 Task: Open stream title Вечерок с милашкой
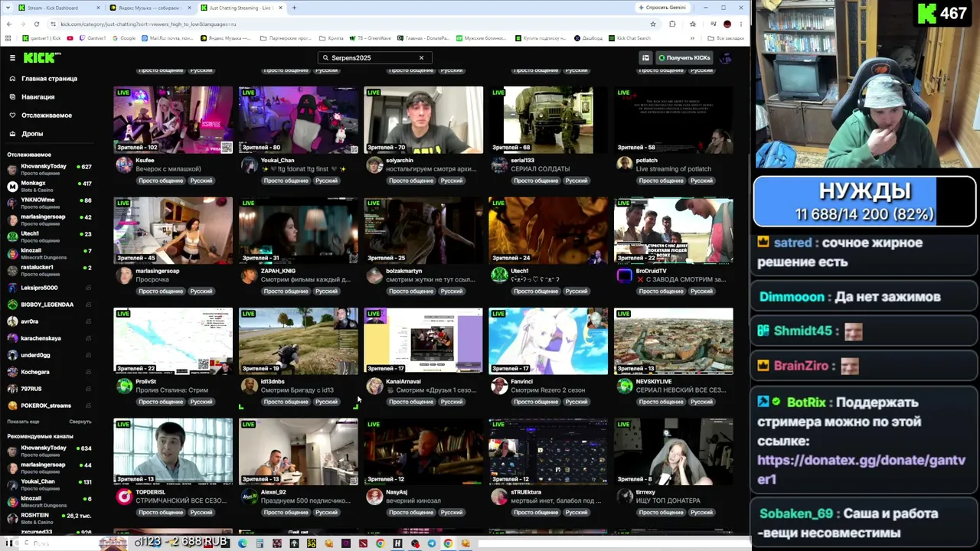click(x=168, y=169)
